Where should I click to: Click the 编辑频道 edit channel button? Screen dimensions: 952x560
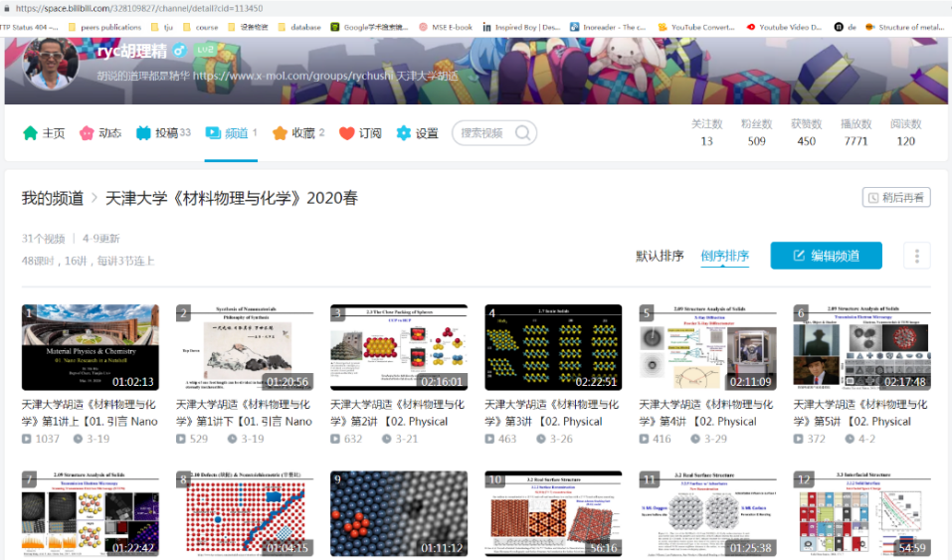(826, 256)
